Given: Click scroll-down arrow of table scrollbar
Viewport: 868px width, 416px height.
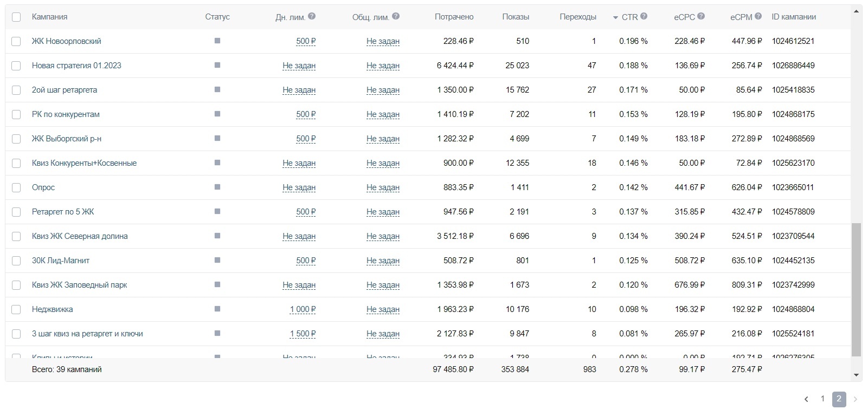Looking at the screenshot, I should click(x=857, y=375).
